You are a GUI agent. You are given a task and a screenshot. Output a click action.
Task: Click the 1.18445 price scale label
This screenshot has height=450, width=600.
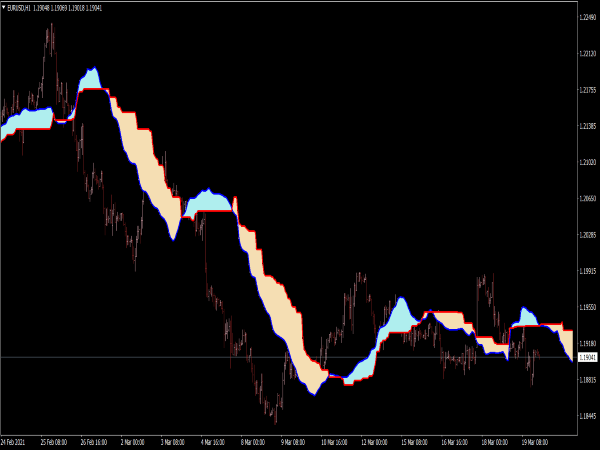(x=588, y=418)
